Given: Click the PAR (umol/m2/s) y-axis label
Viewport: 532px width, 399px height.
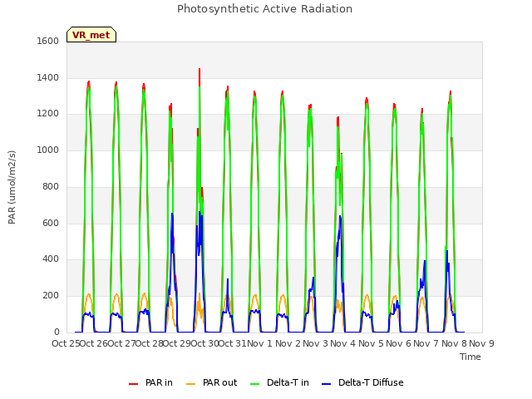Looking at the screenshot, I should tap(12, 187).
